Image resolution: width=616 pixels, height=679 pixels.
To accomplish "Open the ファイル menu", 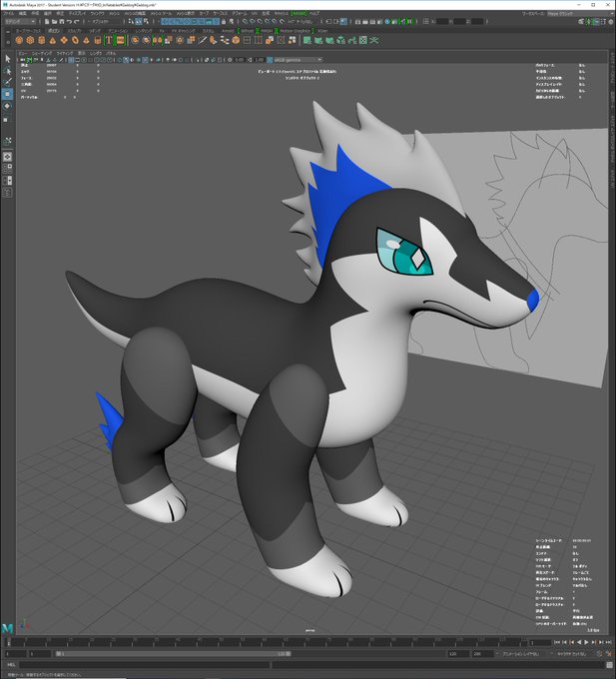I will click(9, 13).
